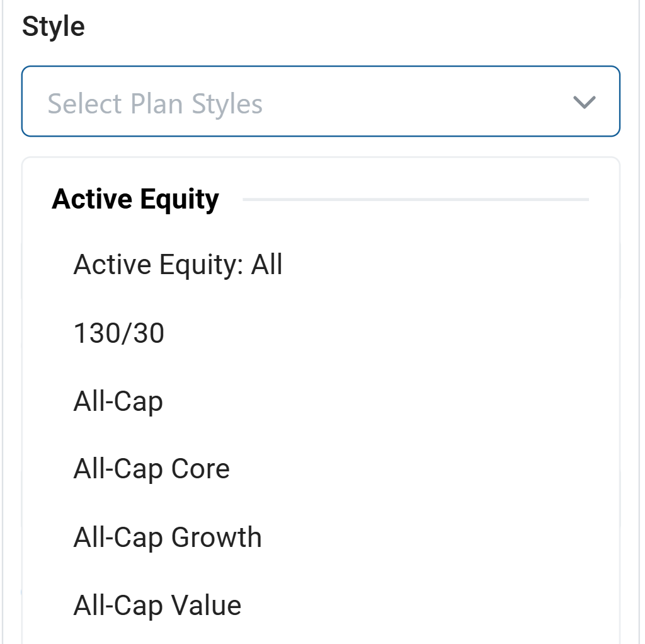
Task: Choose the All-Cap Growth style
Action: point(167,538)
